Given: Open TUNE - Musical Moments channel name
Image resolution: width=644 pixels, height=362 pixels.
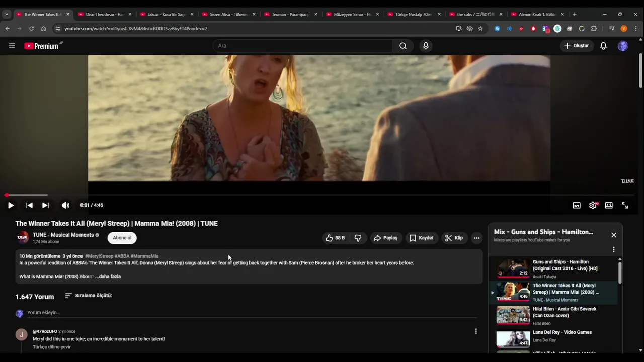Looking at the screenshot, I should tap(63, 235).
